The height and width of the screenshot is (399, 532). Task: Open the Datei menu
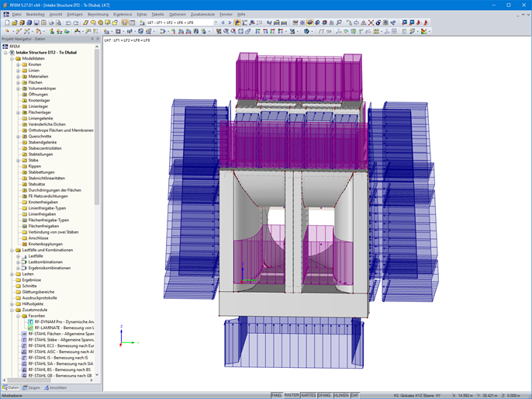pyautogui.click(x=16, y=14)
